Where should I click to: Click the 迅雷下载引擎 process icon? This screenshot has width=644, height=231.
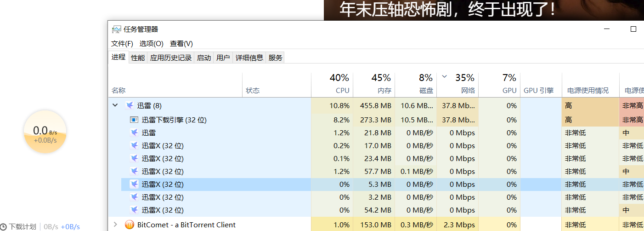[x=134, y=120]
